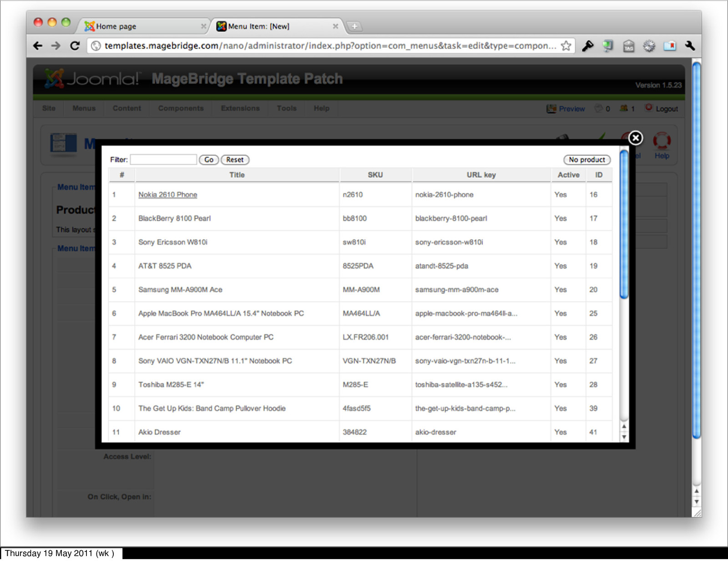This screenshot has height=561, width=728.
Task: Click URL key blackberry-8100-pearl
Action: pyautogui.click(x=451, y=218)
